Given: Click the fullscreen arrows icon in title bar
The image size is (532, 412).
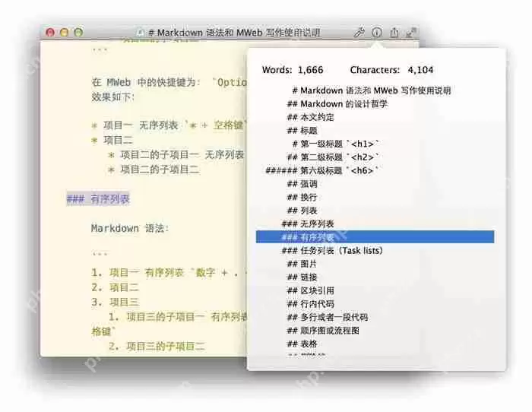Looking at the screenshot, I should [x=411, y=33].
